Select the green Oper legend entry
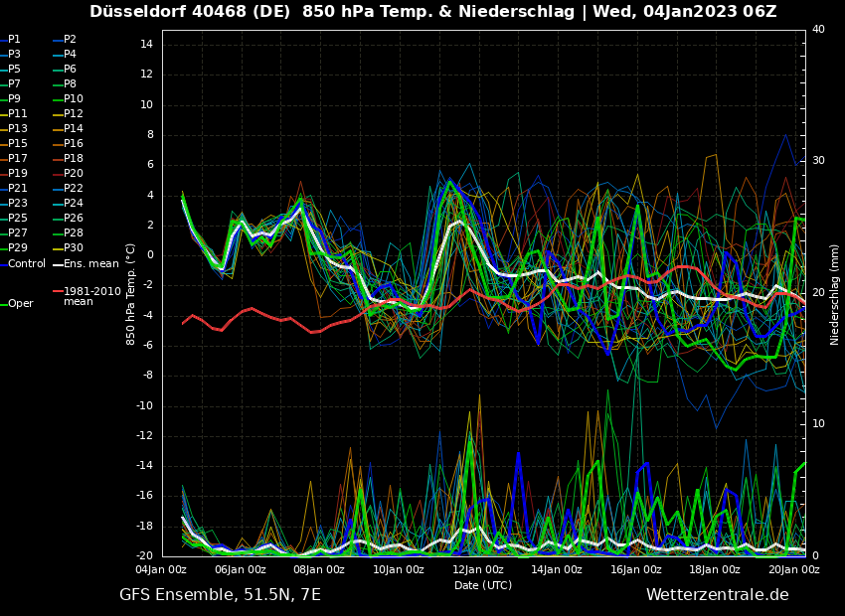The width and height of the screenshot is (845, 616). tap(20, 304)
